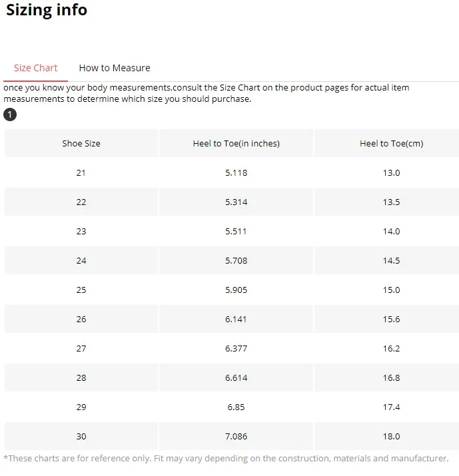Click the reference-only disclaimer note
The height and width of the screenshot is (476, 459).
tap(227, 458)
